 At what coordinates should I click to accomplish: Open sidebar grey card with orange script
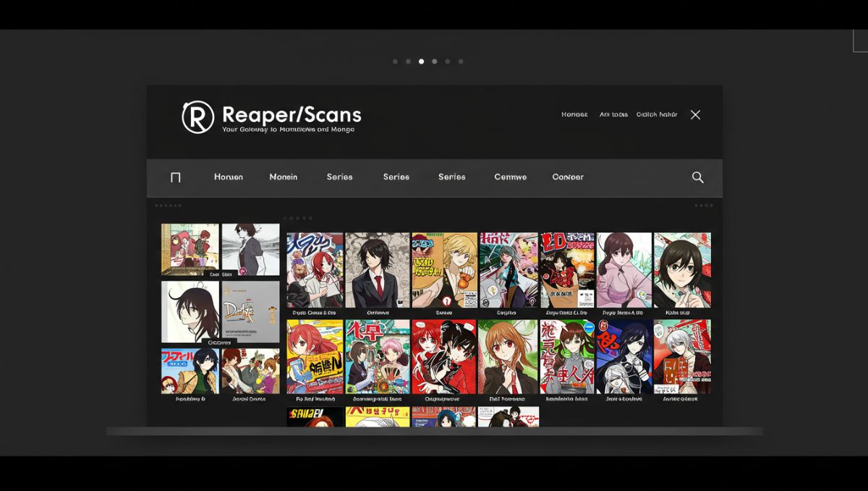point(250,312)
